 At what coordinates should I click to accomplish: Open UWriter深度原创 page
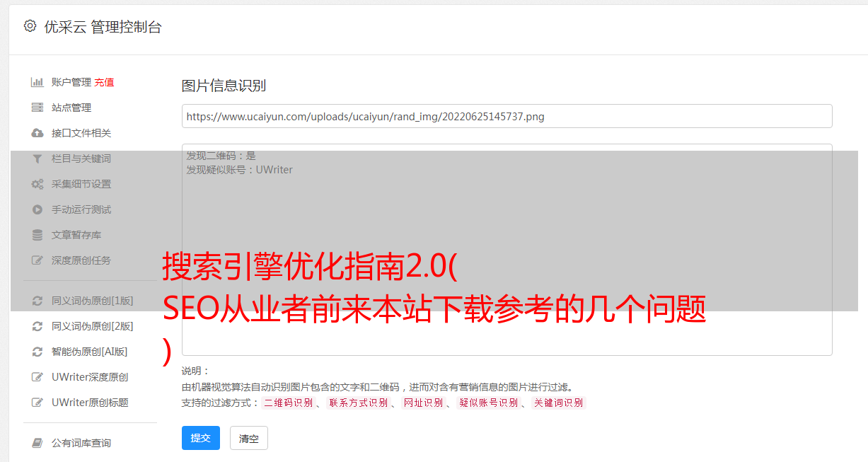90,377
